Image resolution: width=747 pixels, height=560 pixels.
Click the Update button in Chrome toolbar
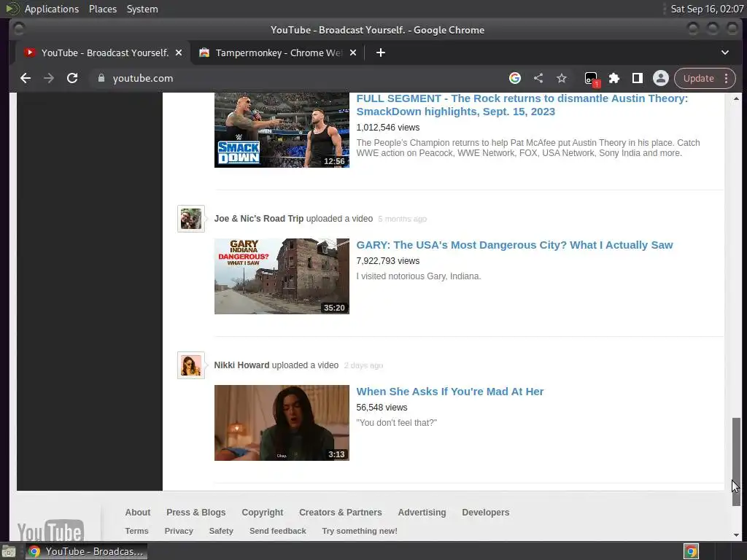click(x=698, y=78)
